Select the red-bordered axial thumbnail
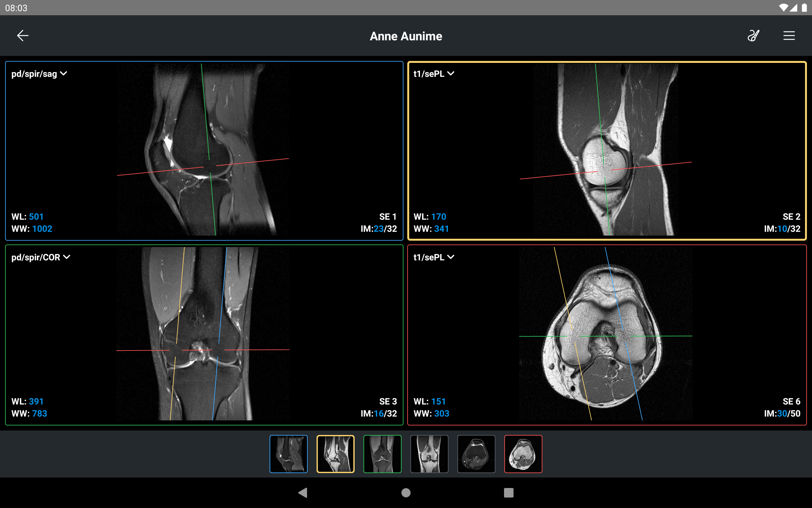Screen dimensions: 812x508 [x=523, y=454]
